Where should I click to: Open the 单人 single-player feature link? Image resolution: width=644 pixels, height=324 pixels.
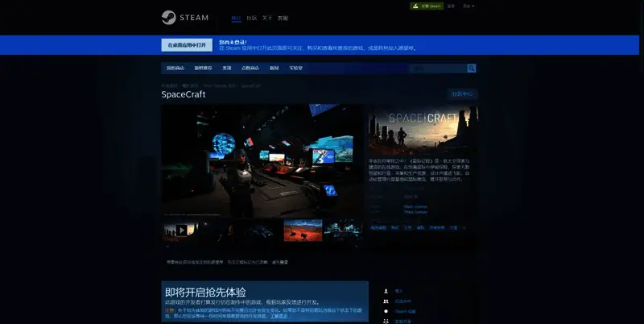[x=398, y=291]
